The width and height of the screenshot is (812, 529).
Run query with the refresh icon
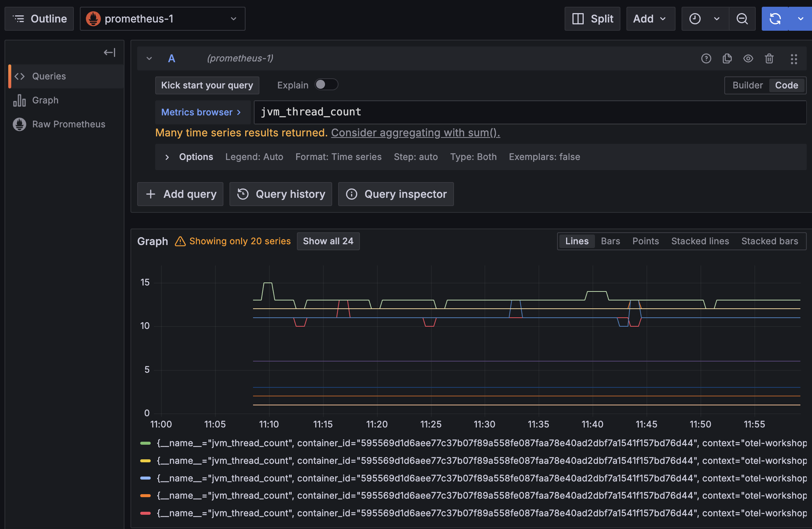[x=775, y=19]
